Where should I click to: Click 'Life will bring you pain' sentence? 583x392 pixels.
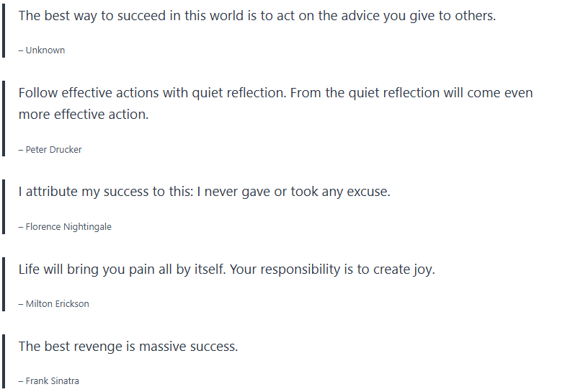(118, 269)
